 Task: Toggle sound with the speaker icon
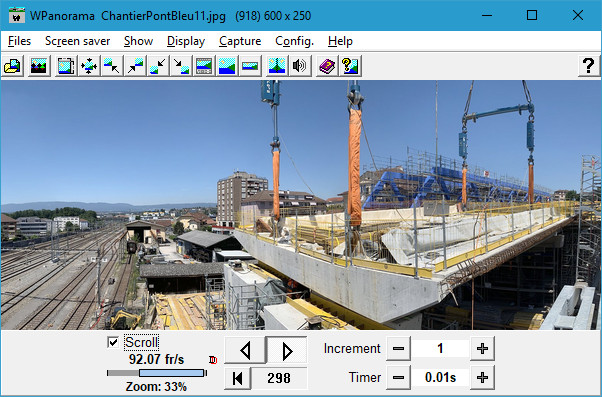300,66
